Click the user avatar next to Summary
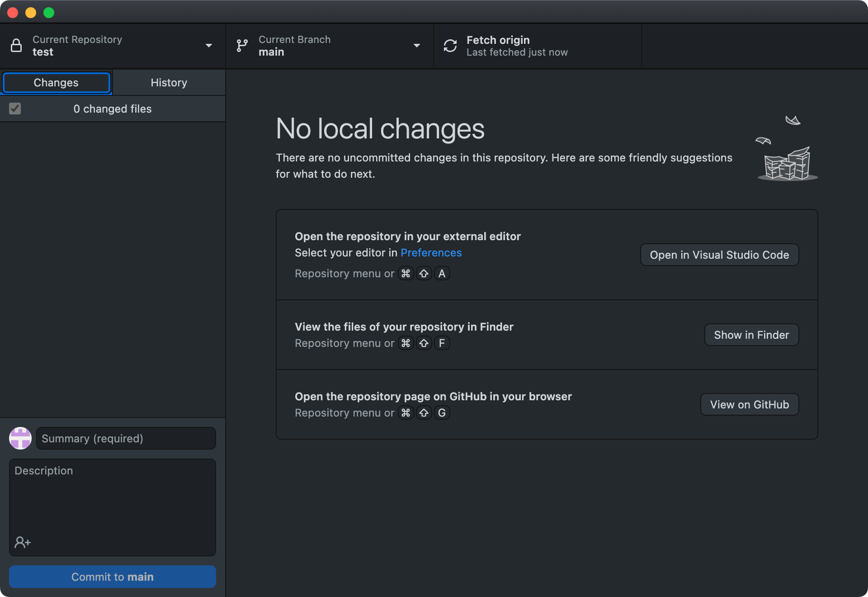Viewport: 868px width, 597px height. pyautogui.click(x=20, y=438)
